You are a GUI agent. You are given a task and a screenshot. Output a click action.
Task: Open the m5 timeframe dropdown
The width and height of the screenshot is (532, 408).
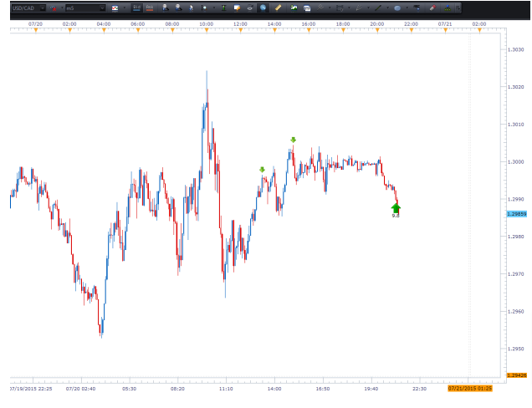point(103,8)
